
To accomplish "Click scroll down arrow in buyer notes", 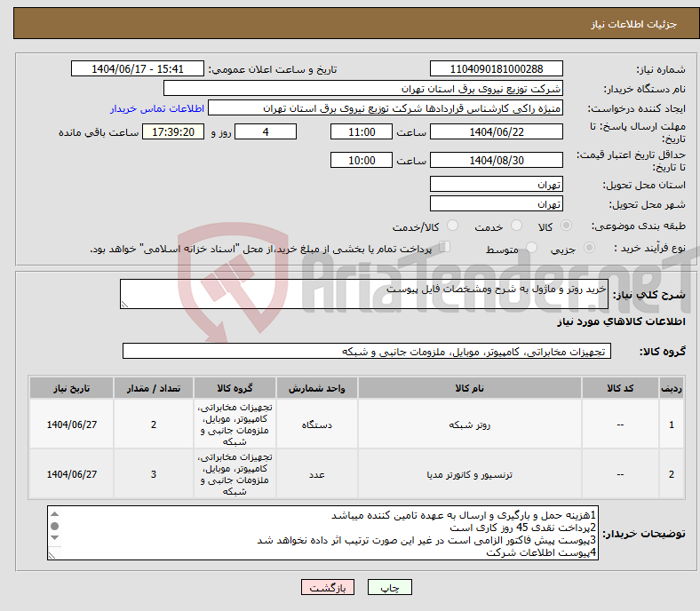I will point(54,538).
